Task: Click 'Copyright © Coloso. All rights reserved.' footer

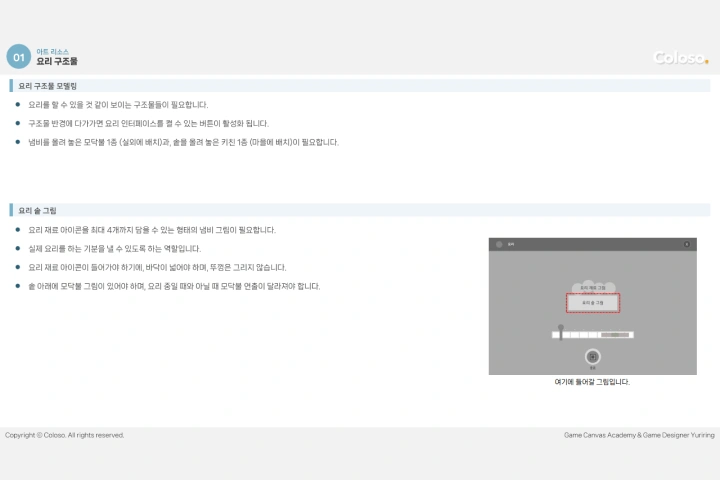Action: (65, 435)
